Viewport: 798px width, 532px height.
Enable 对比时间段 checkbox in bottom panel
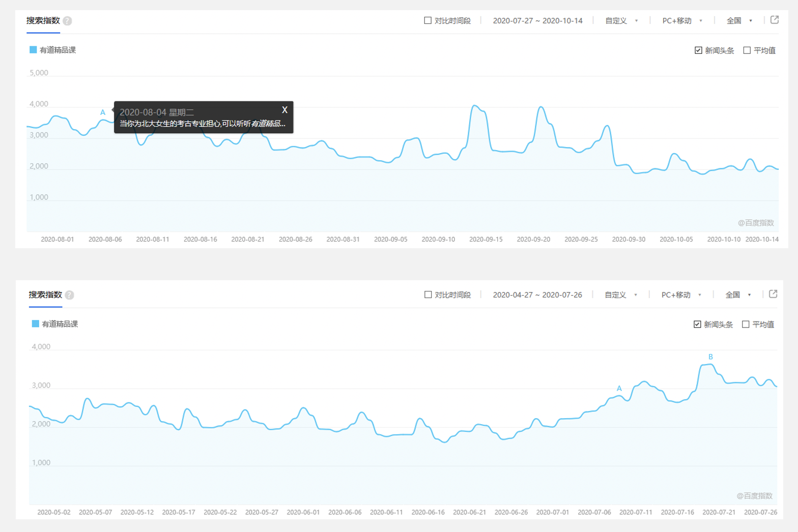click(x=427, y=294)
